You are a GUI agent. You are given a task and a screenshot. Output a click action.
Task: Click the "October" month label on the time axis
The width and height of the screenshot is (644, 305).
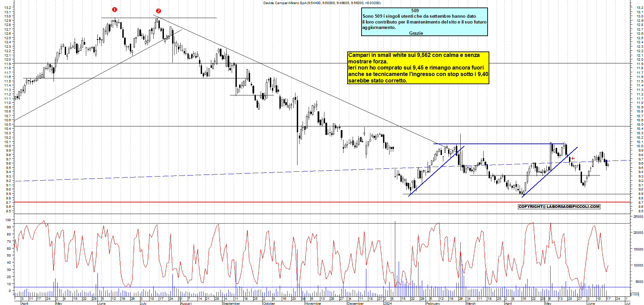(x=269, y=303)
